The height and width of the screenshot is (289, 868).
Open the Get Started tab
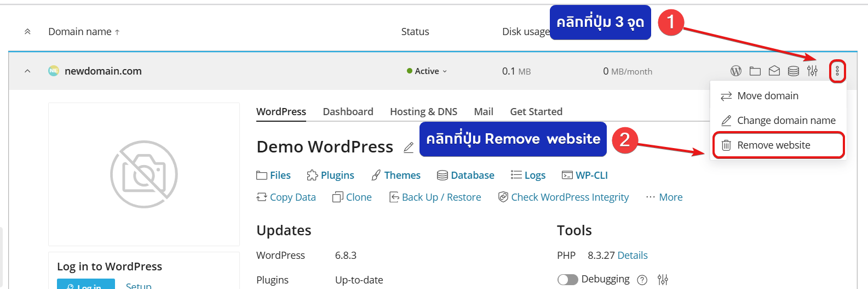536,111
